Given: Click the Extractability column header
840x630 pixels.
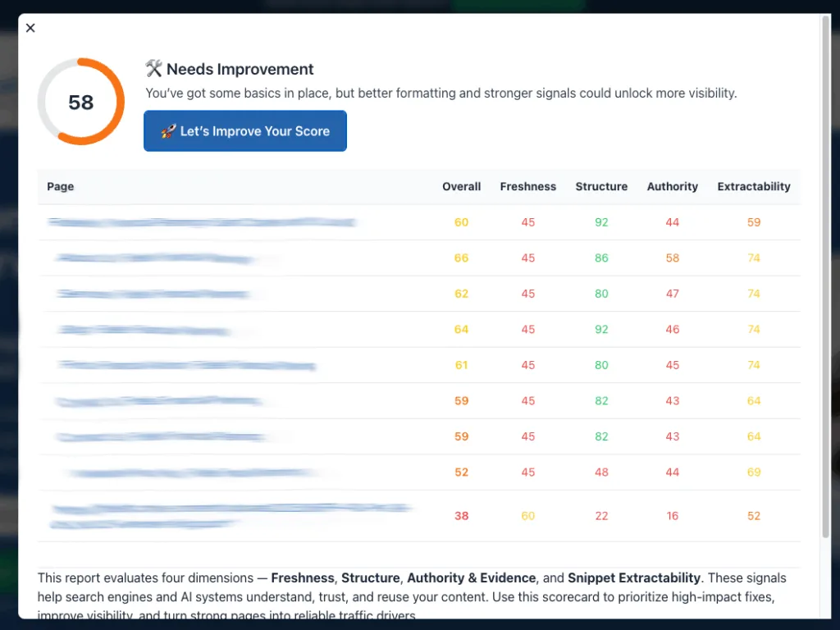Looking at the screenshot, I should [754, 186].
